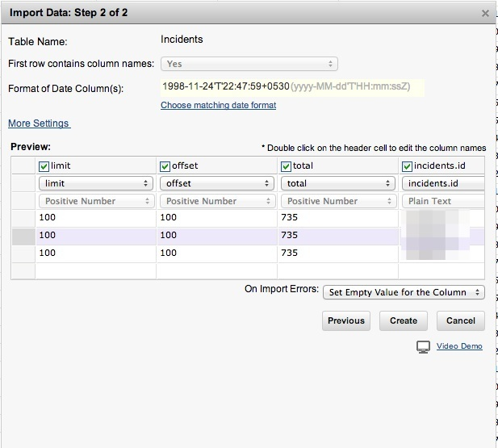Expand More Settings link
The height and width of the screenshot is (448, 498).
pos(39,124)
